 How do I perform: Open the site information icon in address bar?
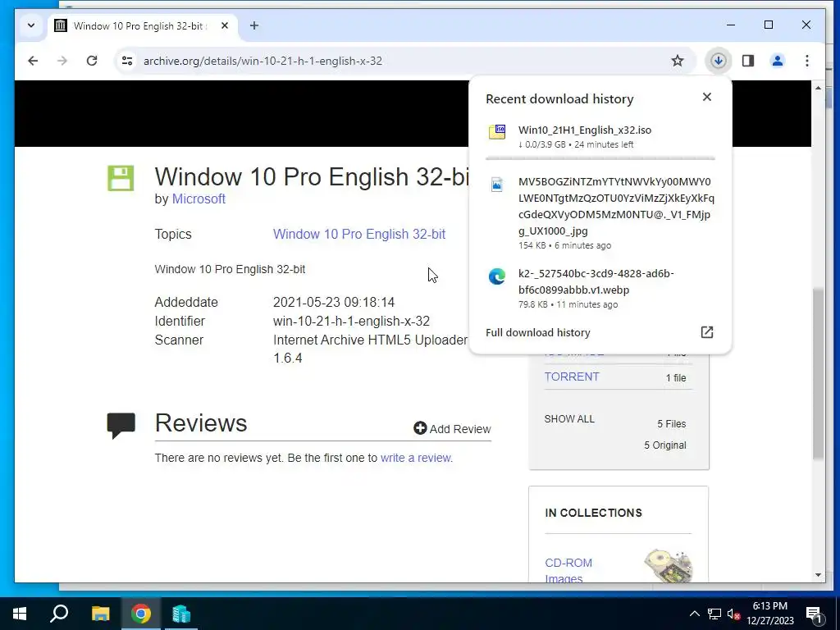(x=127, y=61)
